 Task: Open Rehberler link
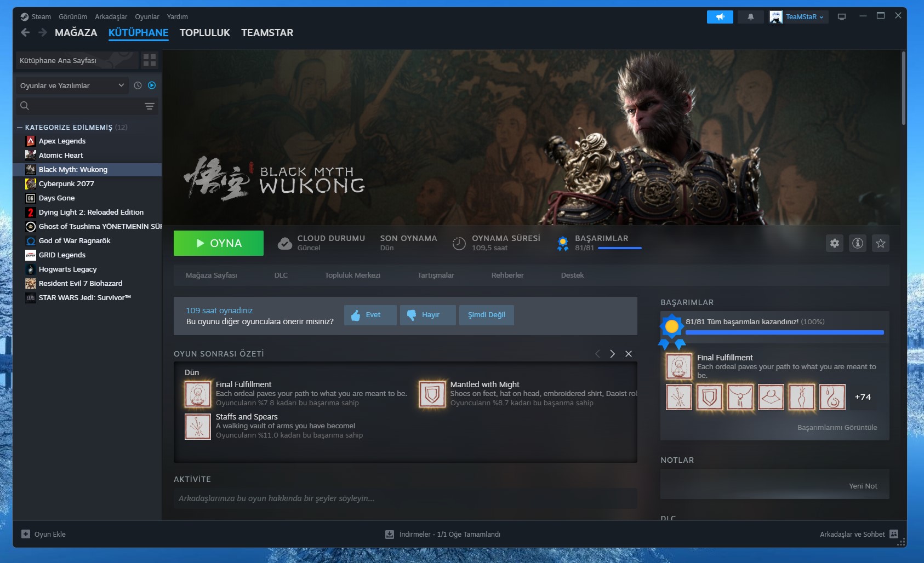(507, 275)
